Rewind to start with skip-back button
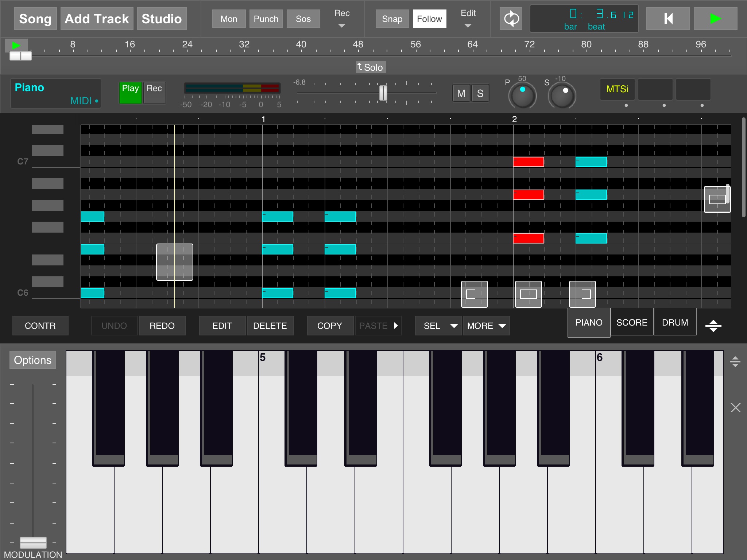Viewport: 747px width, 560px height. (668, 19)
